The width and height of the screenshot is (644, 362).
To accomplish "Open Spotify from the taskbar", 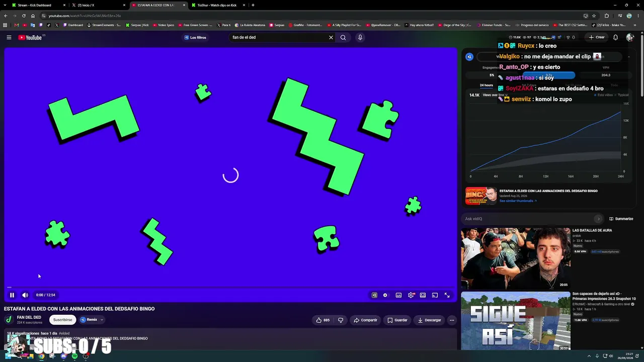I will (74, 356).
